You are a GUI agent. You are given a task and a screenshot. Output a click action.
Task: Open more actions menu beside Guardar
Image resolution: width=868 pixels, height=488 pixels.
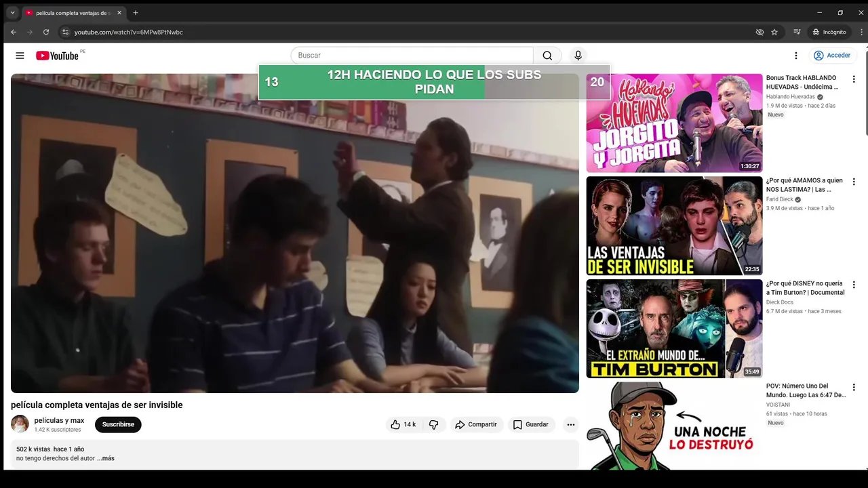pyautogui.click(x=571, y=424)
